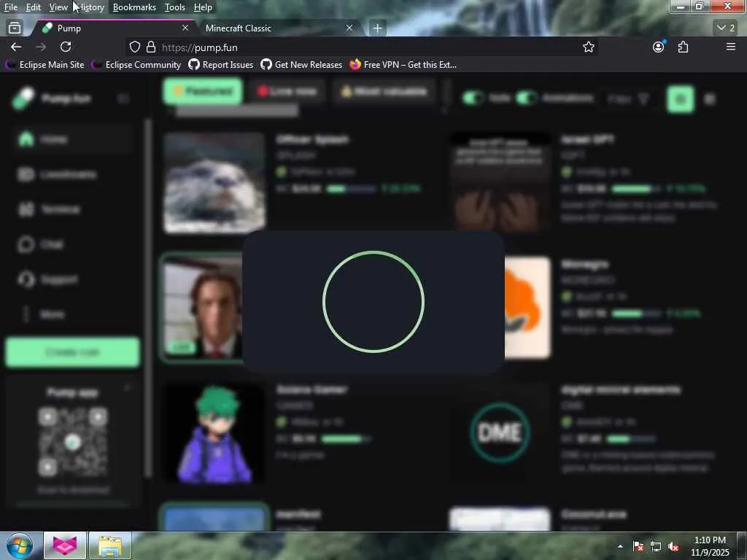Select the Live now filter

pyautogui.click(x=287, y=91)
